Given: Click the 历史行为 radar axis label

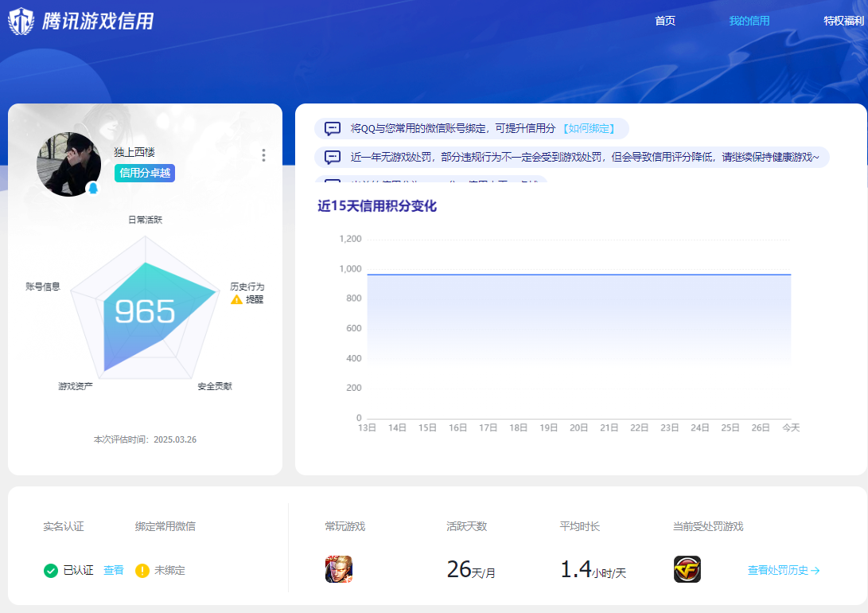Looking at the screenshot, I should click(x=247, y=287).
